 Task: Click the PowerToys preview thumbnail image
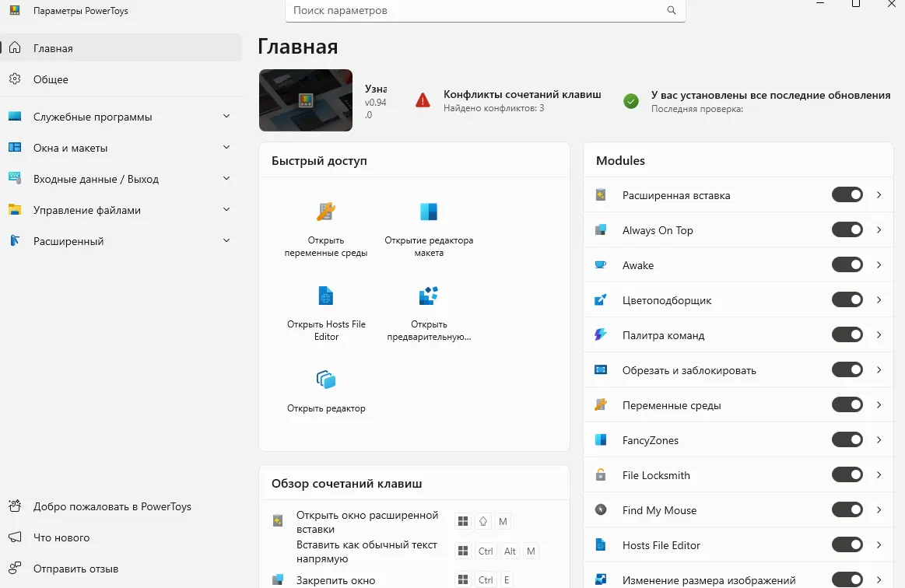tap(306, 100)
